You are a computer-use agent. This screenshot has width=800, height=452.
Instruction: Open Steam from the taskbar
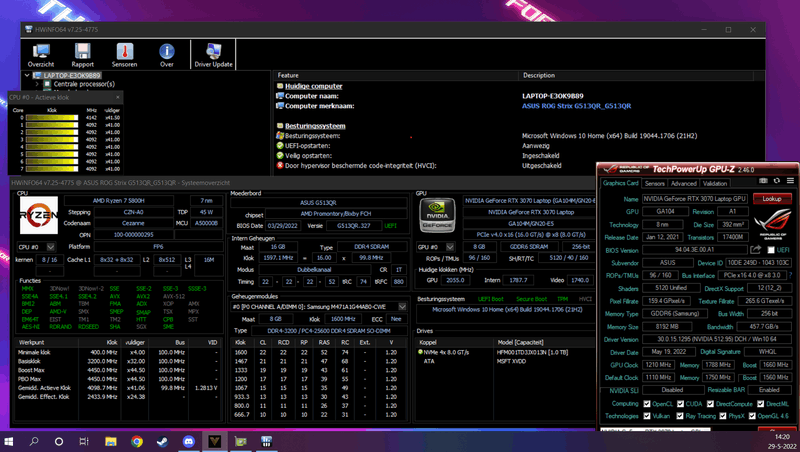(x=162, y=441)
